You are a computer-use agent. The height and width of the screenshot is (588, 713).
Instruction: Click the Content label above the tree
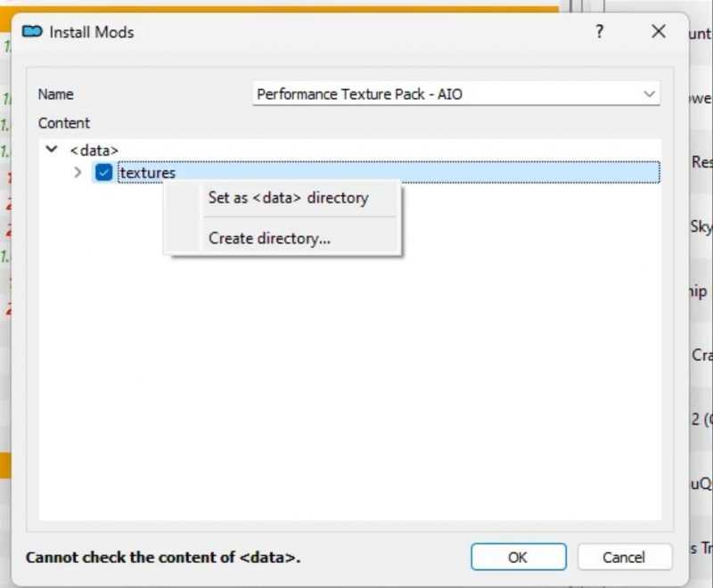(x=63, y=123)
